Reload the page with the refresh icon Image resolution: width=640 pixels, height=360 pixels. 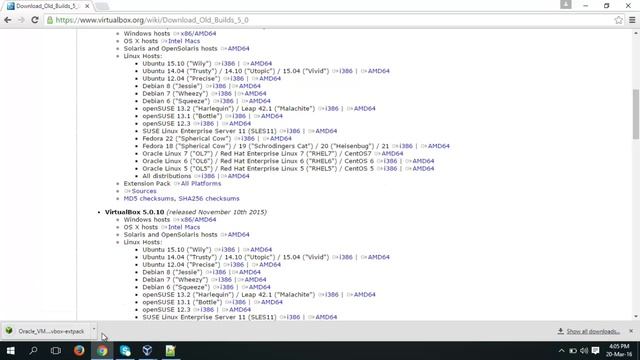click(35, 20)
